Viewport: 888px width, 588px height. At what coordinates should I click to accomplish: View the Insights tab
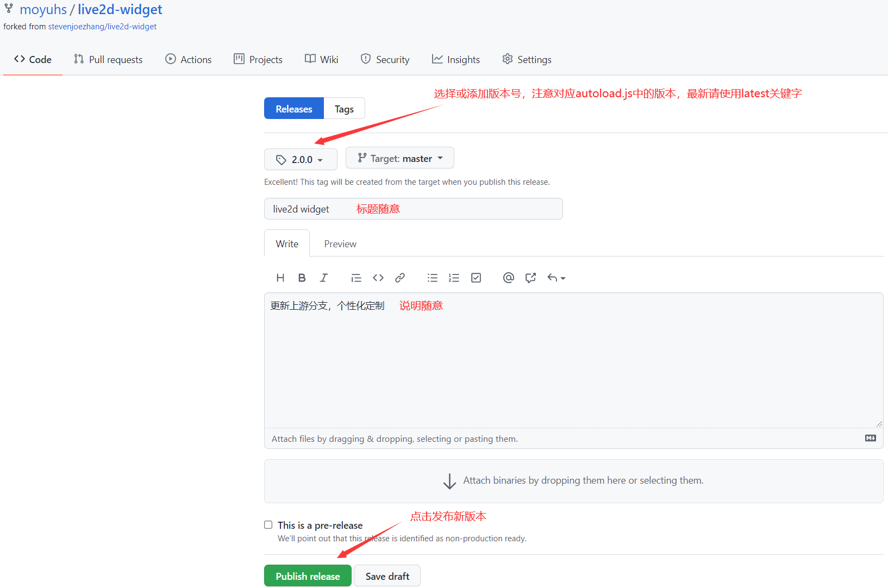pos(456,59)
